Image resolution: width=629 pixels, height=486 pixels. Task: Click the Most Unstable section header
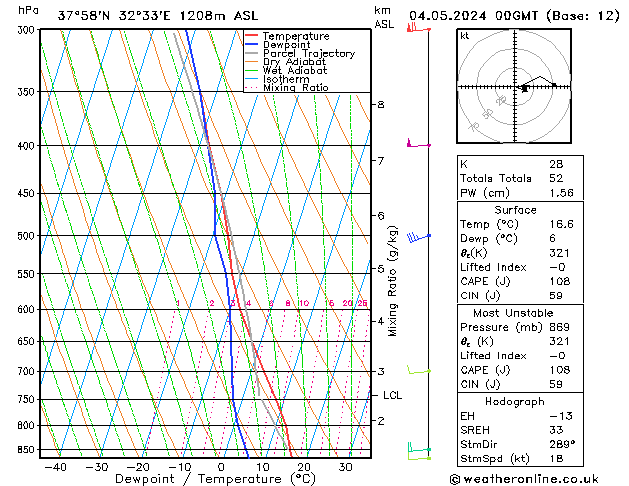529,313
